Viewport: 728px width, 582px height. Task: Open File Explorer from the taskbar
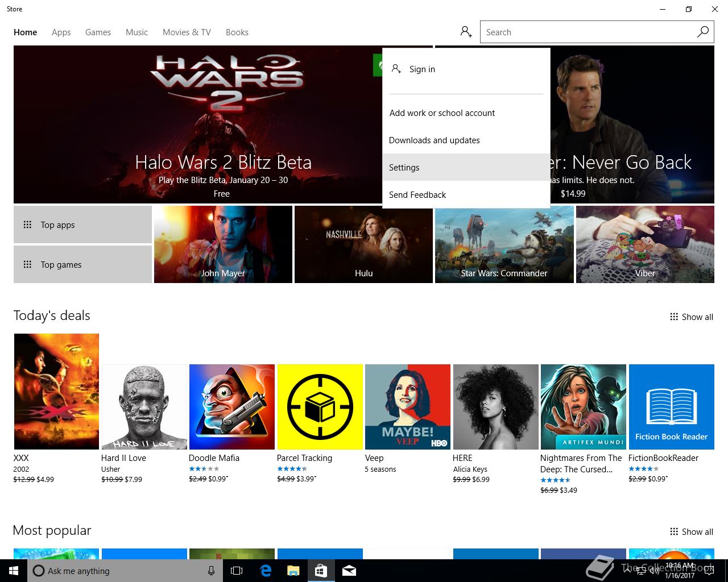click(x=293, y=571)
